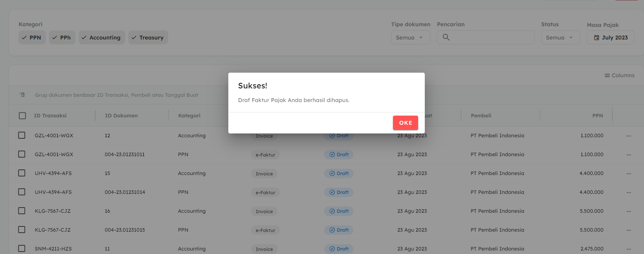Screen dimensions: 644x254
Task: Click the search magnifier icon
Action: click(x=446, y=37)
